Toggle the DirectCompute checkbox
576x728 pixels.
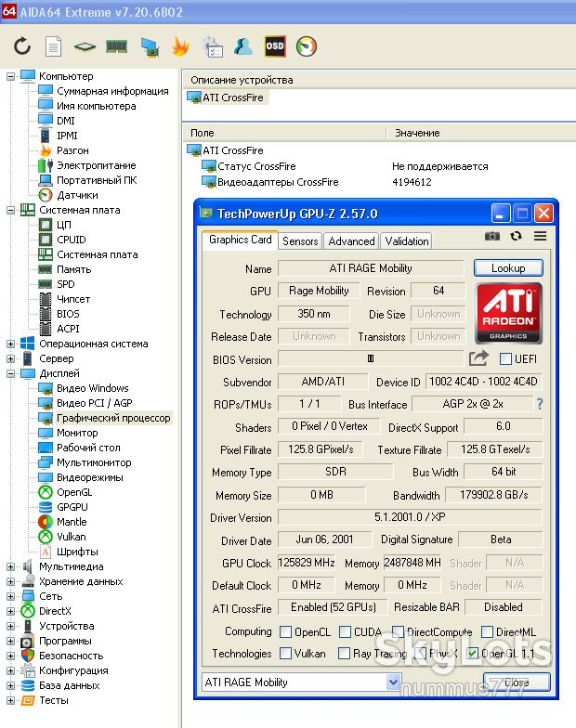[398, 631]
